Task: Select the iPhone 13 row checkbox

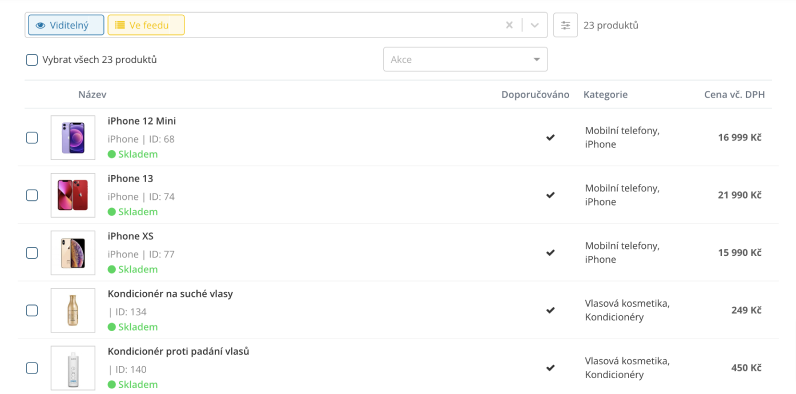Action: coord(32,195)
